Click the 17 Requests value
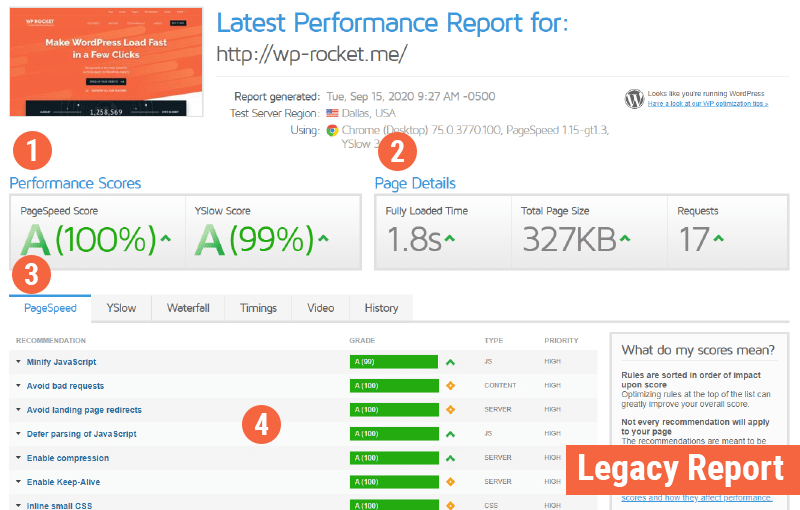The width and height of the screenshot is (800, 510). [x=694, y=239]
